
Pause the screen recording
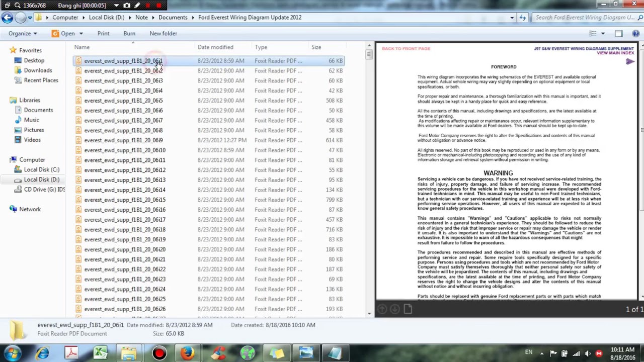pos(148,6)
